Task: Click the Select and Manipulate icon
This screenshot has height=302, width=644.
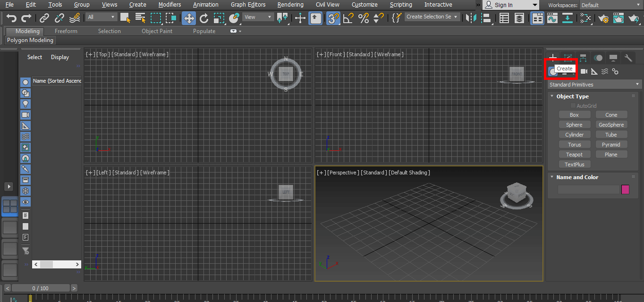Action: (x=300, y=18)
